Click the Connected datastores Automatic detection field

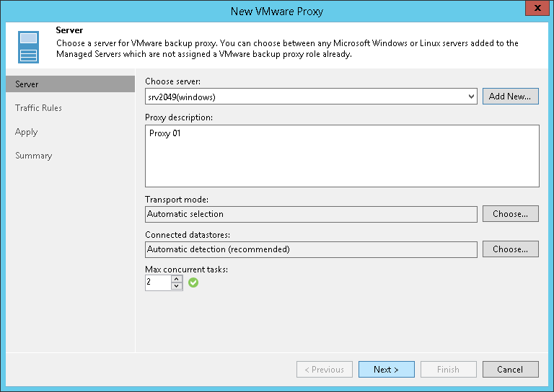pyautogui.click(x=311, y=249)
